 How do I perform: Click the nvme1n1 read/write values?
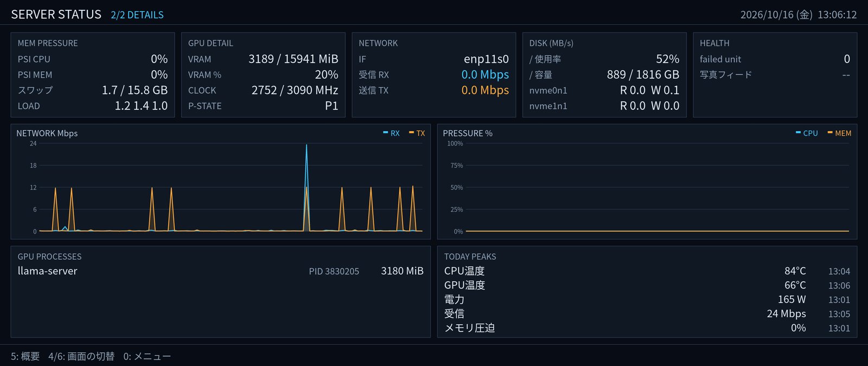tap(649, 106)
